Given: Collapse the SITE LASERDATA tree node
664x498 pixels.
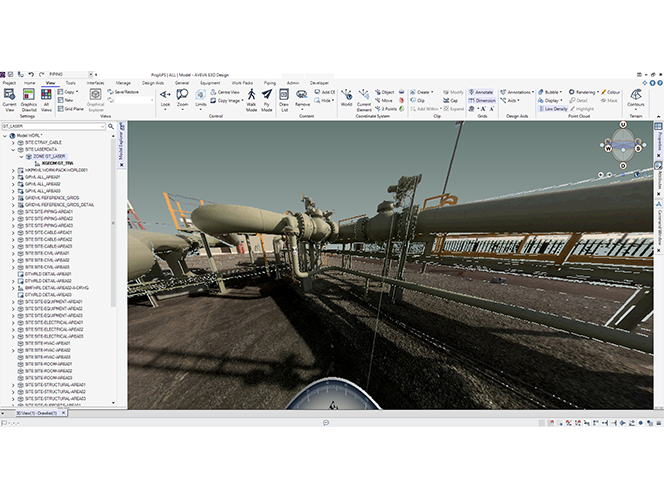Looking at the screenshot, I should (13, 149).
